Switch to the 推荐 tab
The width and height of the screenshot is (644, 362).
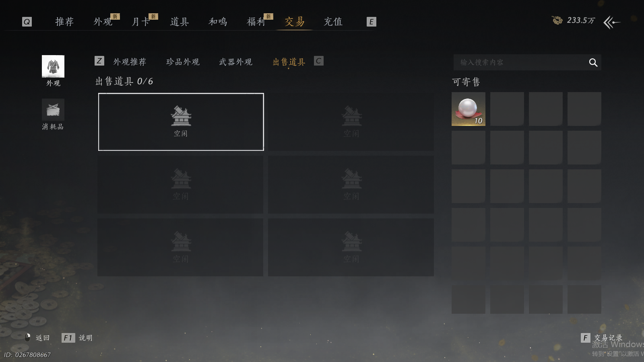coord(64,22)
